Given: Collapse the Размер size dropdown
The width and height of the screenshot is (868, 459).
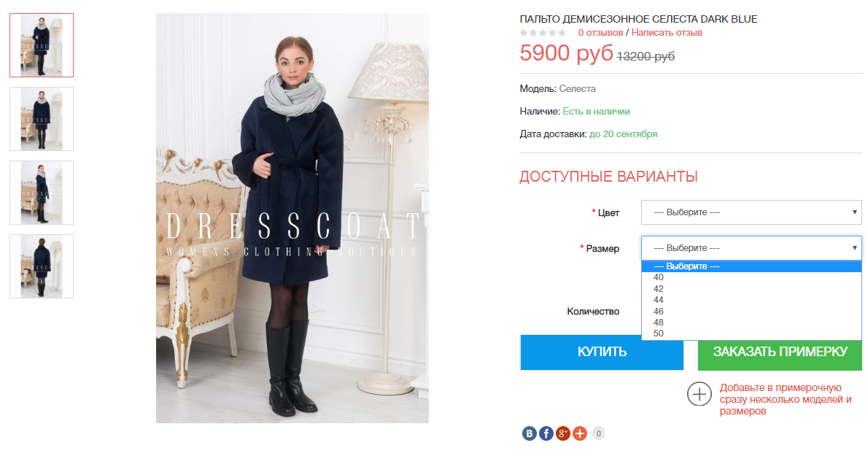Looking at the screenshot, I should (x=751, y=248).
